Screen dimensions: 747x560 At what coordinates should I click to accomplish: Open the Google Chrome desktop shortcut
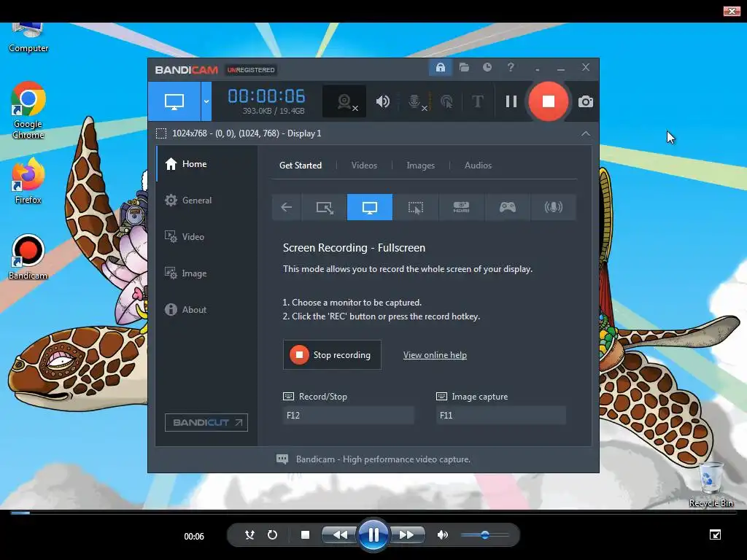(28, 111)
